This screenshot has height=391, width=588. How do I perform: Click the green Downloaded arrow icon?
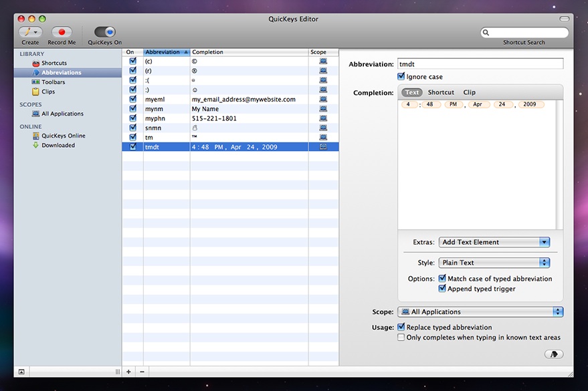tap(35, 145)
